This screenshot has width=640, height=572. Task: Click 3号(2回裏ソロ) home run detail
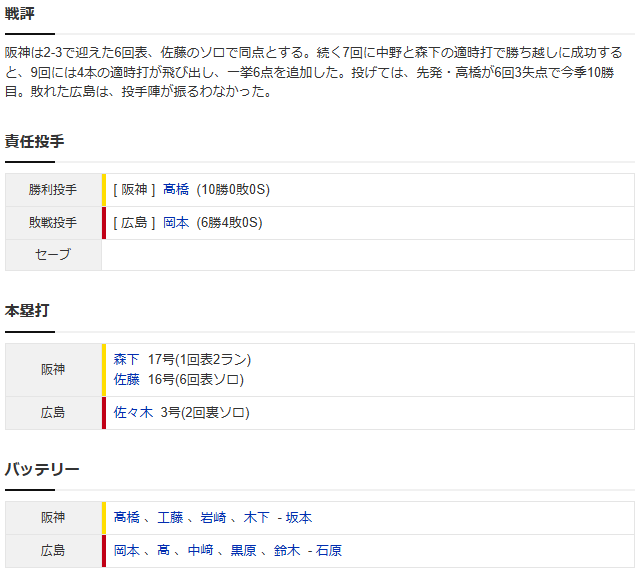tap(205, 412)
